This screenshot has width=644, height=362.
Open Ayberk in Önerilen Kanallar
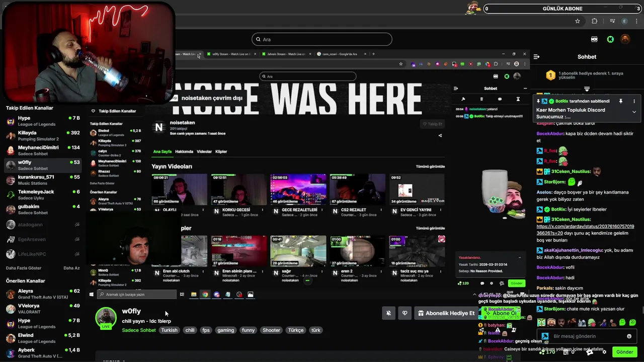click(43, 352)
